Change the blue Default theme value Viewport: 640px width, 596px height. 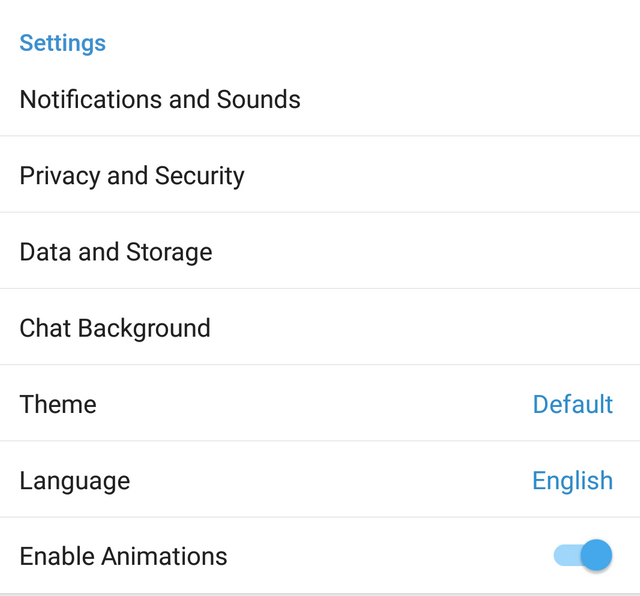point(572,404)
